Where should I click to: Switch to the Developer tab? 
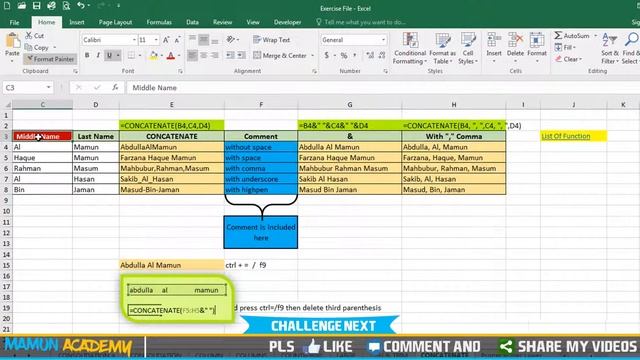pos(287,22)
